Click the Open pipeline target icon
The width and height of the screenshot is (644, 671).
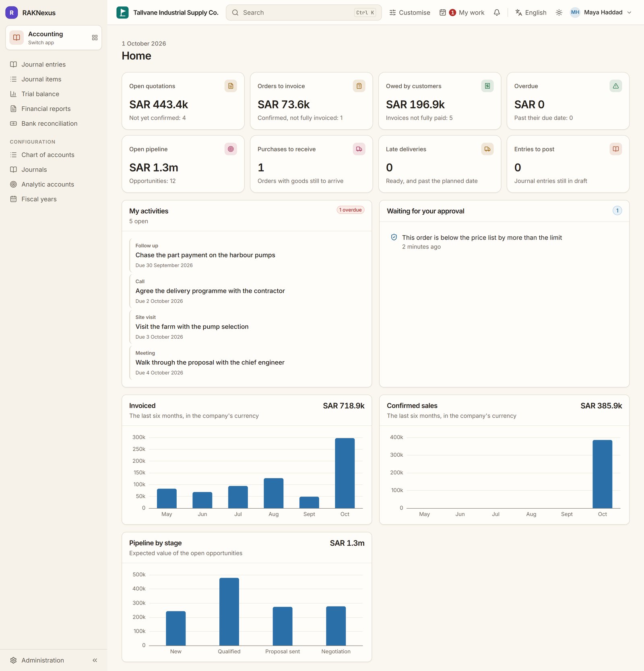(x=231, y=149)
